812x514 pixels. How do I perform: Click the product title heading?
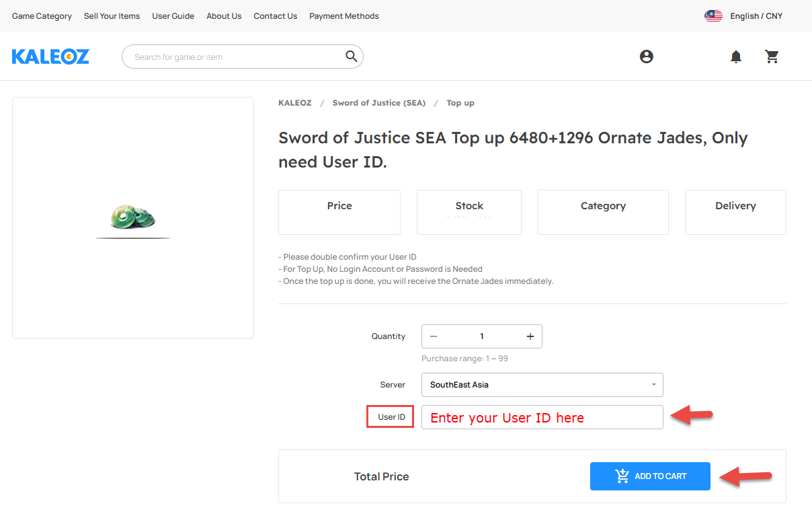coord(513,150)
